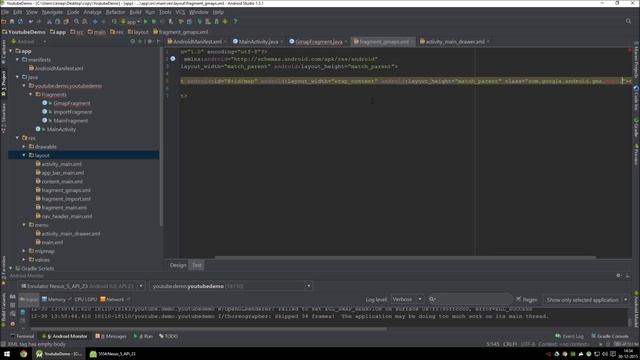Image resolution: width=640 pixels, height=360 pixels.
Task: Switch to the Text view tab
Action: point(197,265)
